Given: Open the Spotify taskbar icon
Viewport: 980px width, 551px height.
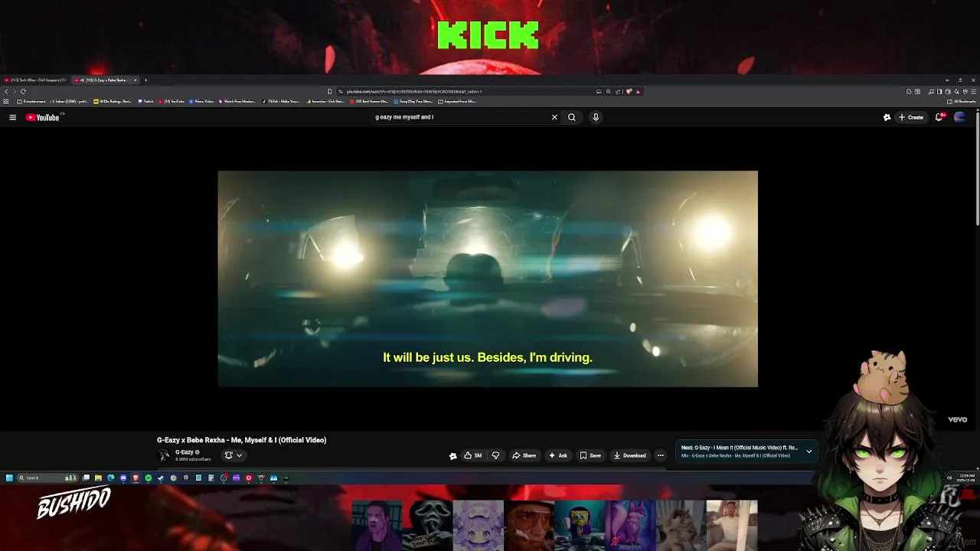Looking at the screenshot, I should pos(148,478).
